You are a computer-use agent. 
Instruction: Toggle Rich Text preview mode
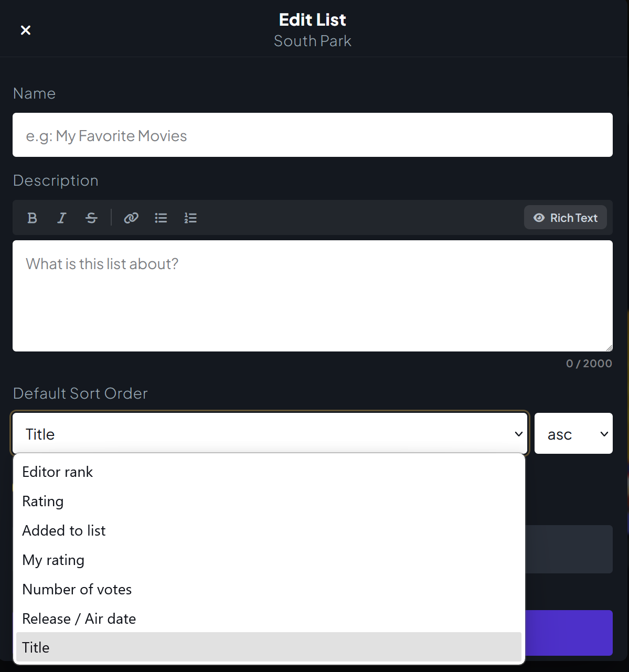coord(566,218)
